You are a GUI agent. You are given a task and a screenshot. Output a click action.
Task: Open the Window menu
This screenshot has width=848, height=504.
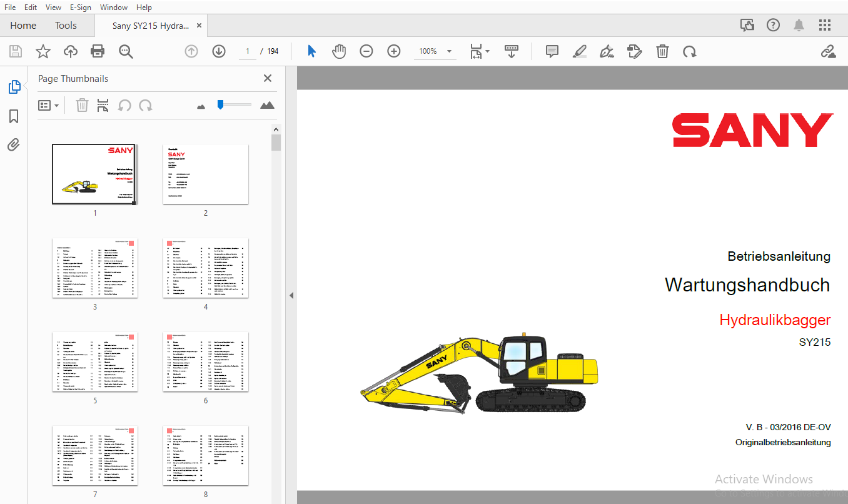click(114, 7)
